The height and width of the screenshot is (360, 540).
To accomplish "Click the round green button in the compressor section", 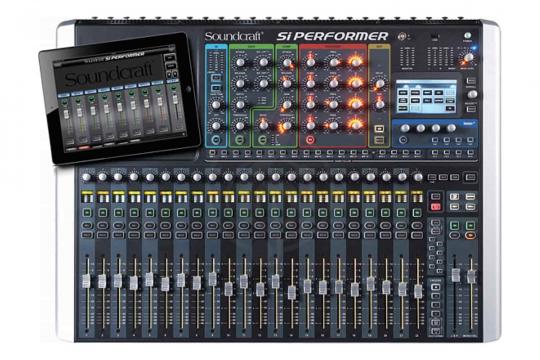I will 263,140.
